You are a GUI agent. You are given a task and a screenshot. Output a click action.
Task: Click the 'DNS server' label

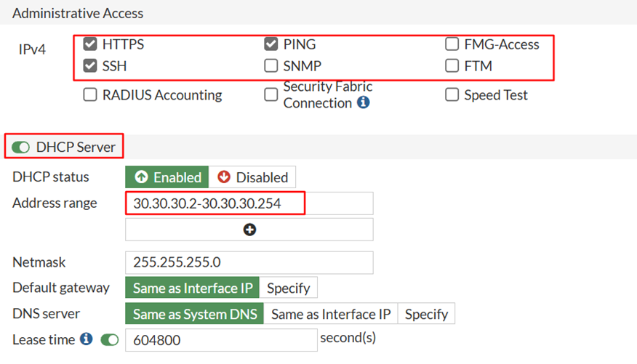[46, 313]
